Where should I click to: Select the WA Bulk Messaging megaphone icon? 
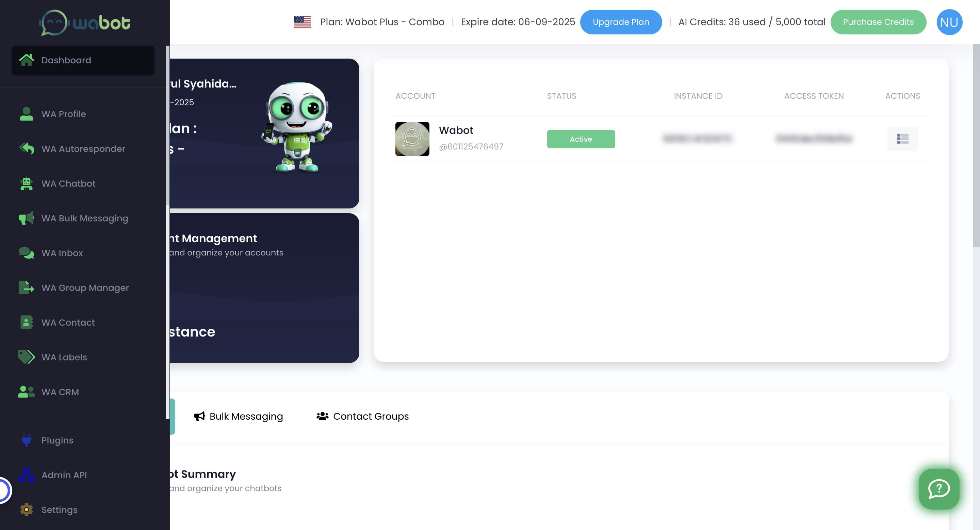26,218
